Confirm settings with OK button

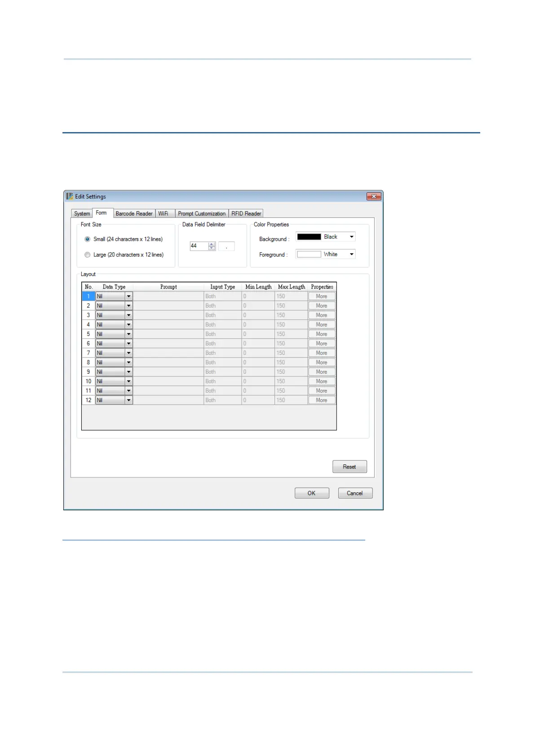pos(312,493)
